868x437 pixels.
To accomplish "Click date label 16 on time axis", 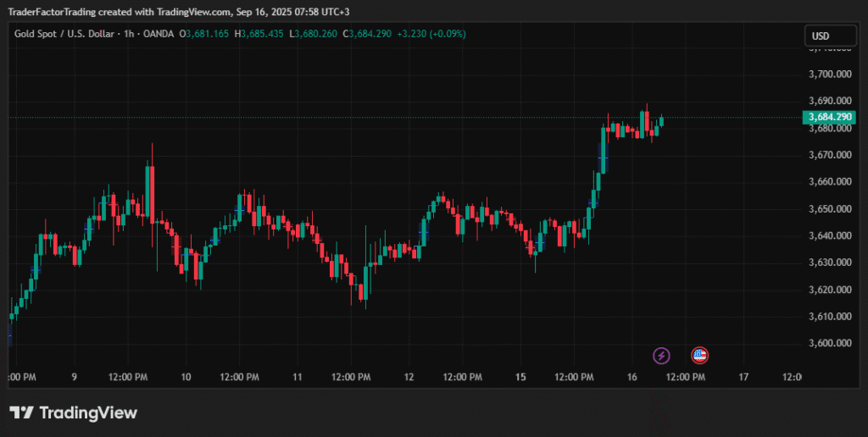I will [632, 377].
